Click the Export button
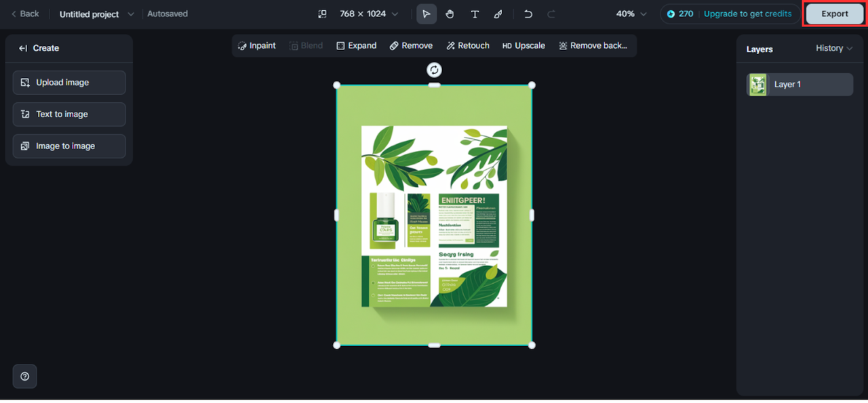 835,14
